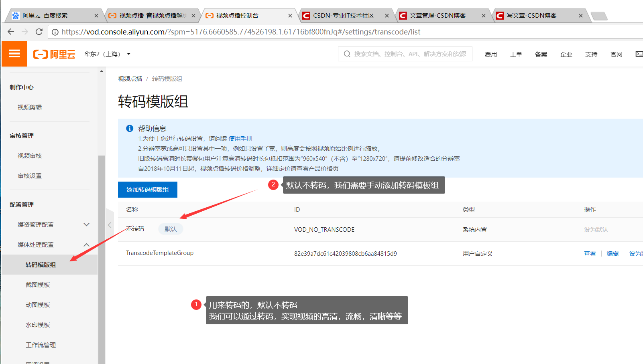The image size is (643, 364).
Task: Click the info icon on the help banner
Action: tap(129, 128)
